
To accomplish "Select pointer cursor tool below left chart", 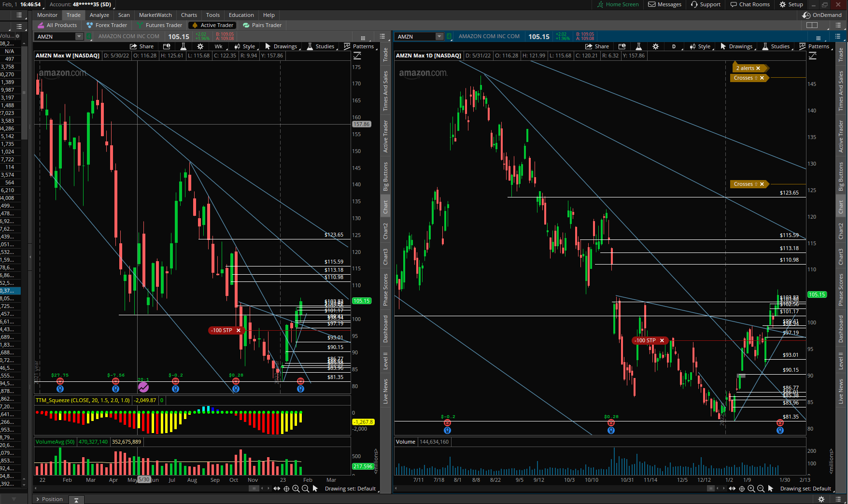I will [315, 489].
